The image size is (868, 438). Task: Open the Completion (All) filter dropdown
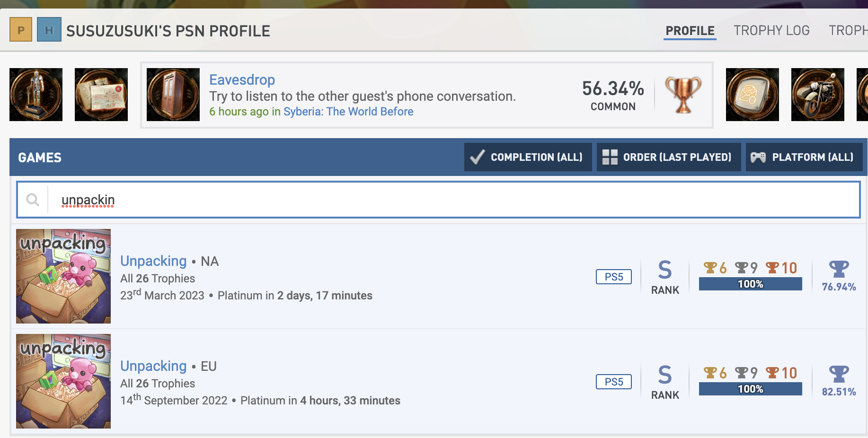pyautogui.click(x=528, y=157)
